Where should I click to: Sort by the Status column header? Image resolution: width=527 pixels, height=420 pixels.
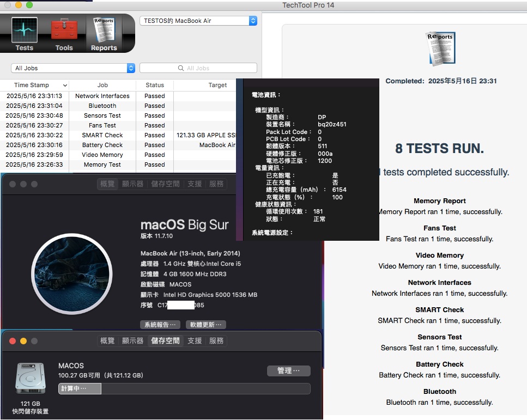(155, 86)
